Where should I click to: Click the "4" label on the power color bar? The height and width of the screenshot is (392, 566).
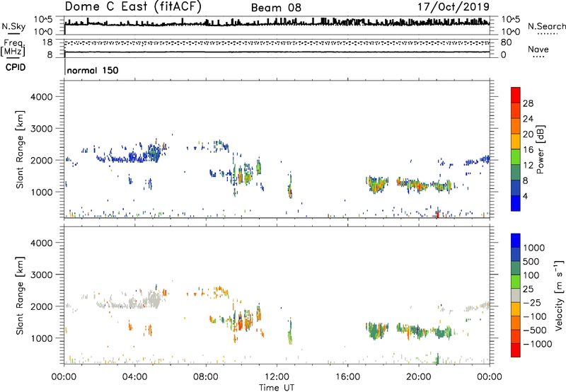(525, 196)
